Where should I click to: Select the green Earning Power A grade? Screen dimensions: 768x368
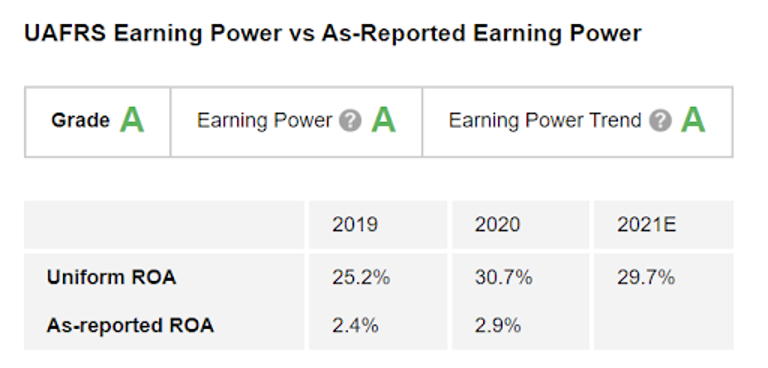[x=384, y=120]
